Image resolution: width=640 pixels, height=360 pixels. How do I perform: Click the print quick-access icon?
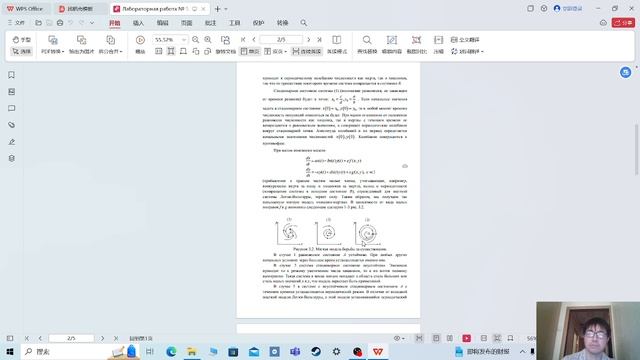point(60,23)
